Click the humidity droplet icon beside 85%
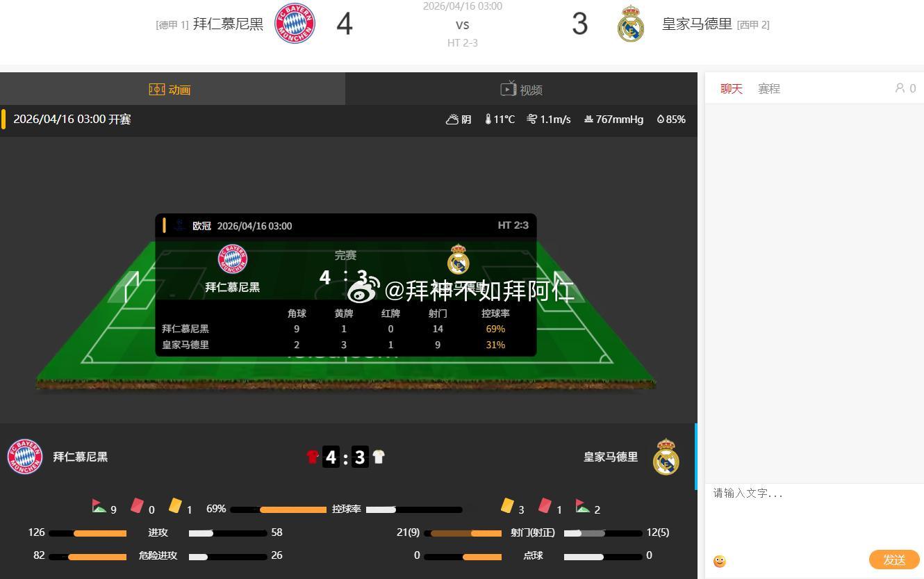 coord(661,120)
